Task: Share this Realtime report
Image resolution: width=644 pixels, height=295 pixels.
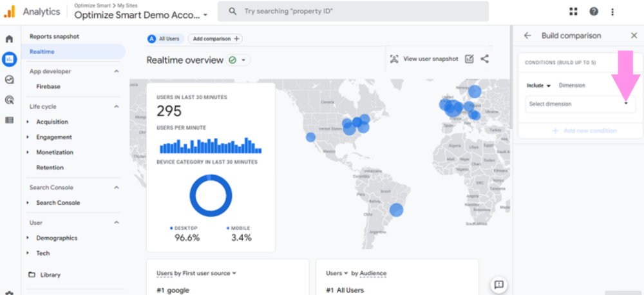Action: [x=485, y=59]
